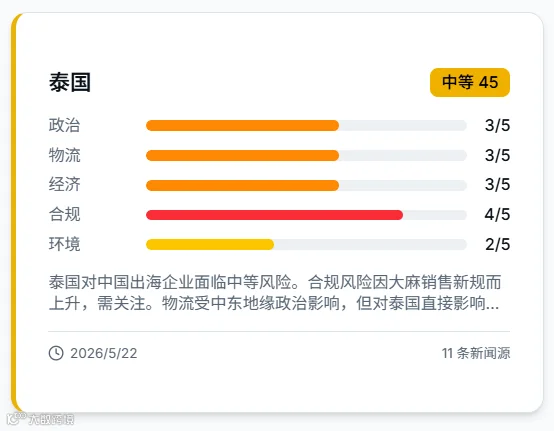554x431 pixels.
Task: Click the 2026/5/22 date text
Action: [104, 353]
